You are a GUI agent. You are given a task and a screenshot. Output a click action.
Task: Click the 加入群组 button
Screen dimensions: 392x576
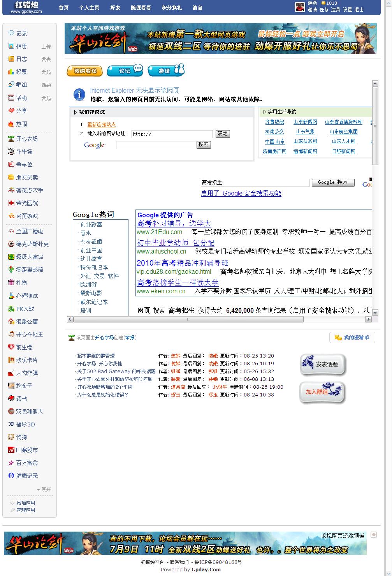click(323, 392)
